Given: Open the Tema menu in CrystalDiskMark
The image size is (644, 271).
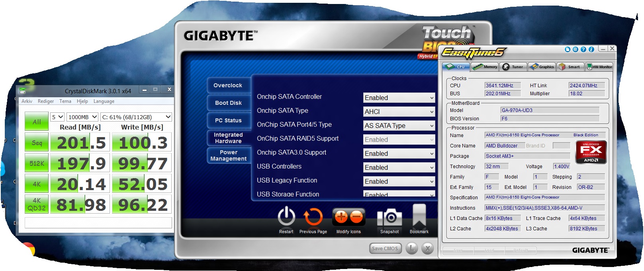Looking at the screenshot, I should pos(65,101).
